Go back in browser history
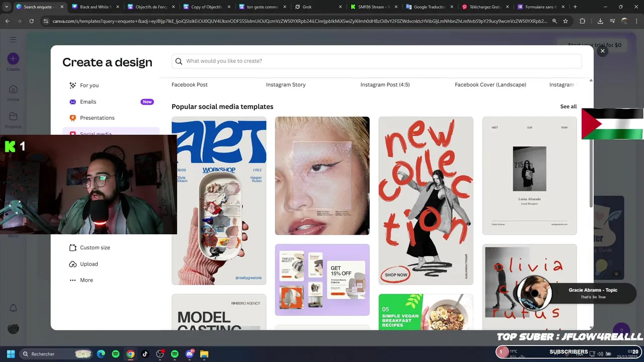 (7, 21)
